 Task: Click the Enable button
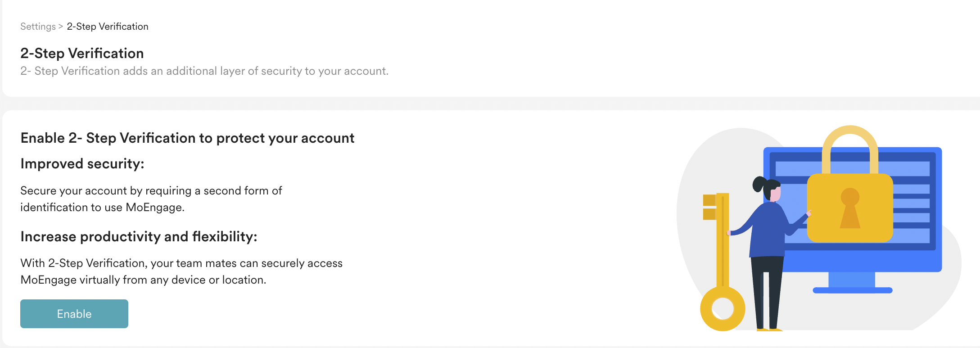74,314
